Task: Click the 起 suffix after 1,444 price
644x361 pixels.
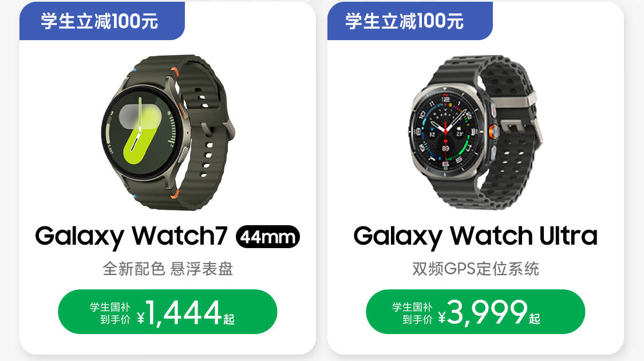Action: [x=229, y=319]
